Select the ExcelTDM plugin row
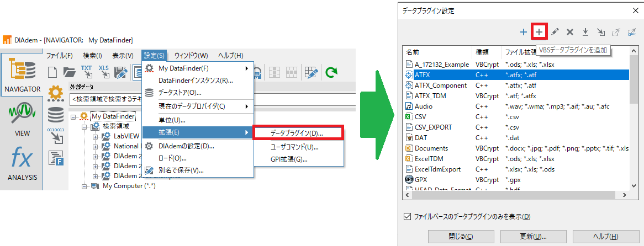644x246 pixels. click(516, 159)
